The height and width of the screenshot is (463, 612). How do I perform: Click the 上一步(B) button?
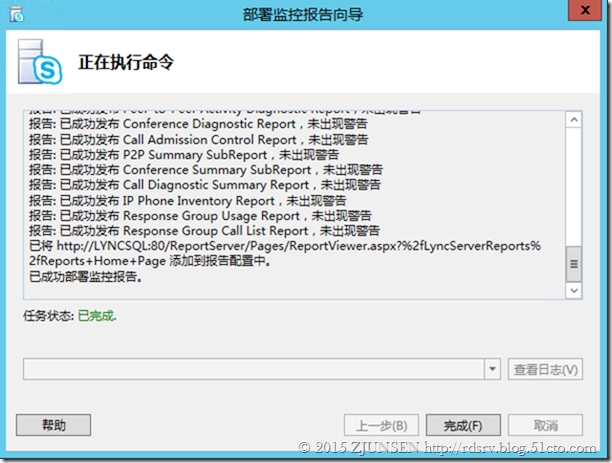pyautogui.click(x=381, y=425)
